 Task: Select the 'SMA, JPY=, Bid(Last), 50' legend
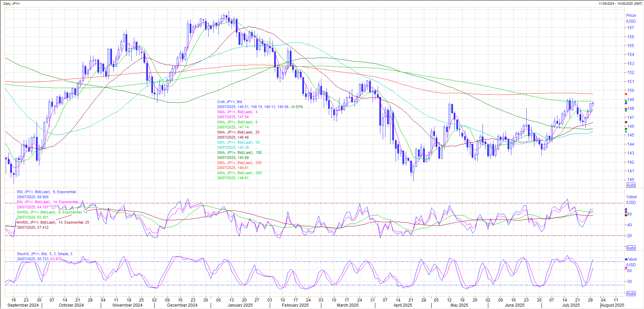point(238,142)
